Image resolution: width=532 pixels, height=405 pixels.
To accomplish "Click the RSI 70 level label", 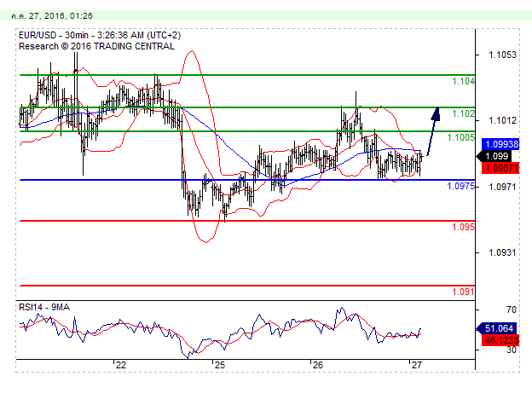I will tap(512, 310).
